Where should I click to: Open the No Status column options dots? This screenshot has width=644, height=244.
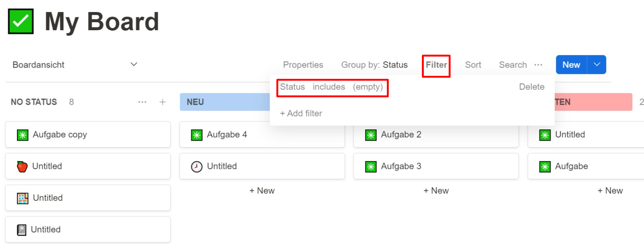click(142, 102)
